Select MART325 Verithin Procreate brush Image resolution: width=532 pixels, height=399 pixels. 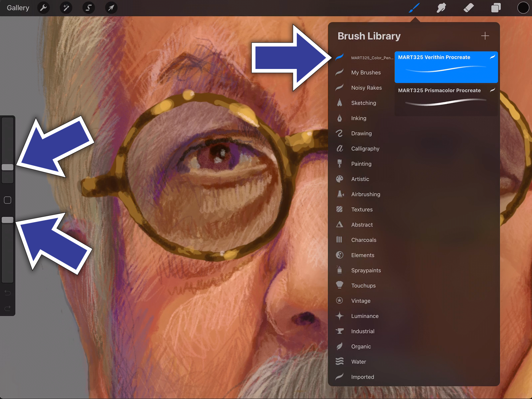point(446,67)
